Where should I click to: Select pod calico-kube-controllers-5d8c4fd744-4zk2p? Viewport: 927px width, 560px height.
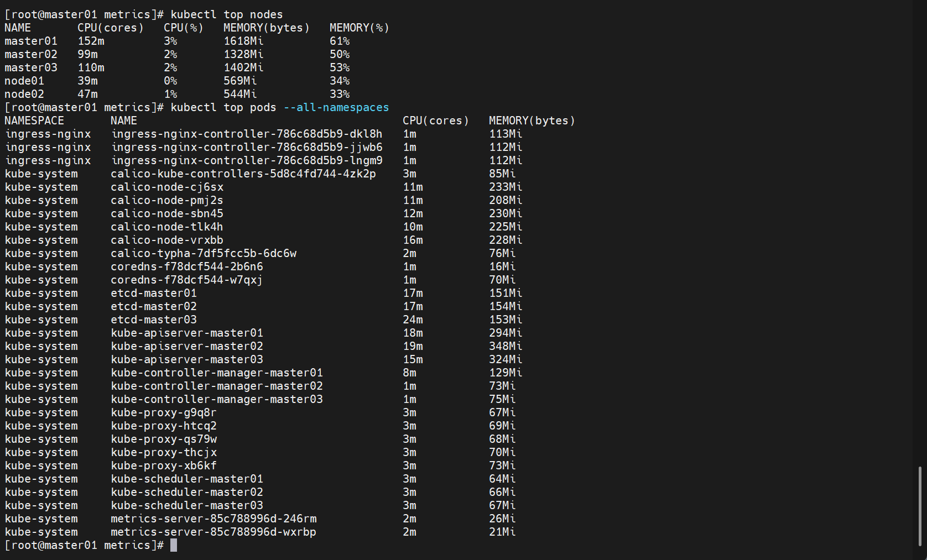point(243,174)
